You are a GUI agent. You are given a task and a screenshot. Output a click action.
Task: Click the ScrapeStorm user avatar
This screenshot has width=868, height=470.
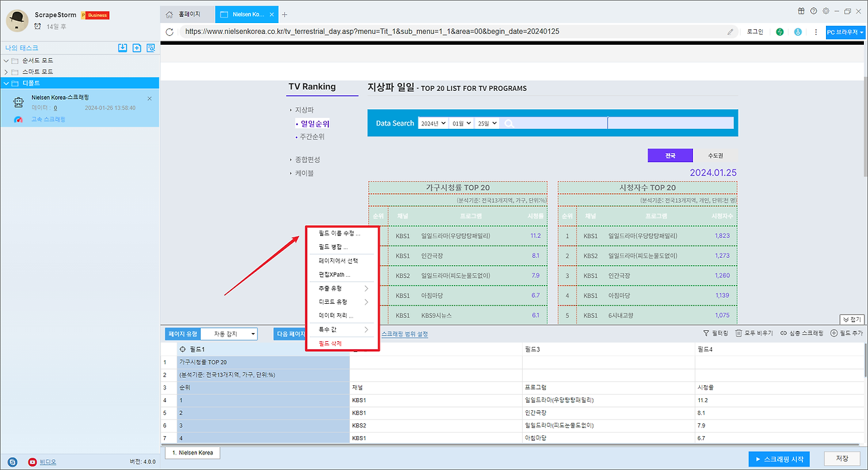(16, 21)
